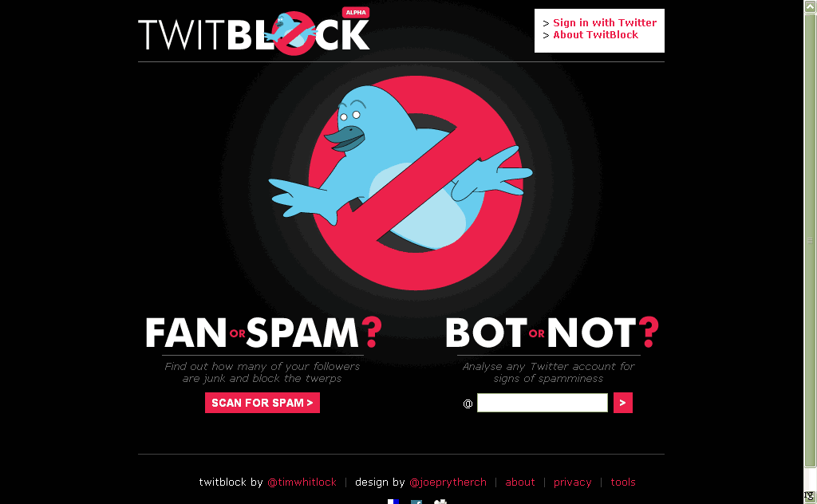Click the large blue bird prohibition graphic

click(x=401, y=183)
